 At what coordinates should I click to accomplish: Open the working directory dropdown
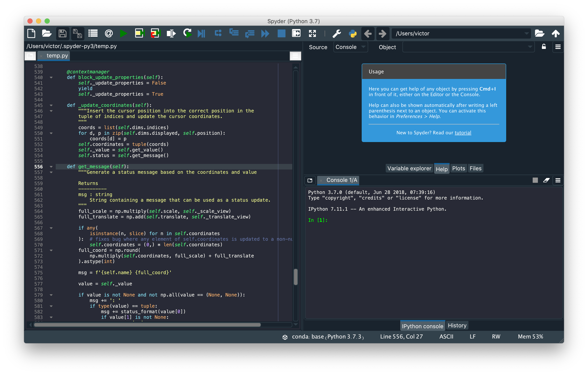[x=527, y=33]
